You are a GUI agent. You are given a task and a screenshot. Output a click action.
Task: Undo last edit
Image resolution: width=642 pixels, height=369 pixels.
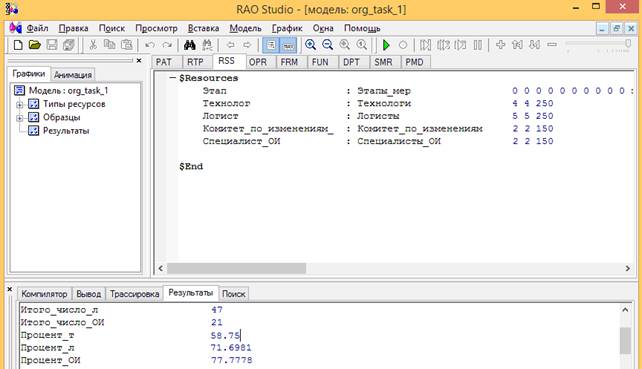point(150,45)
